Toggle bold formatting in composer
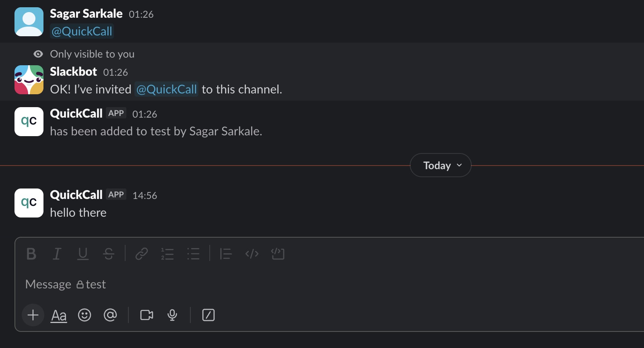644x348 pixels. coord(31,254)
